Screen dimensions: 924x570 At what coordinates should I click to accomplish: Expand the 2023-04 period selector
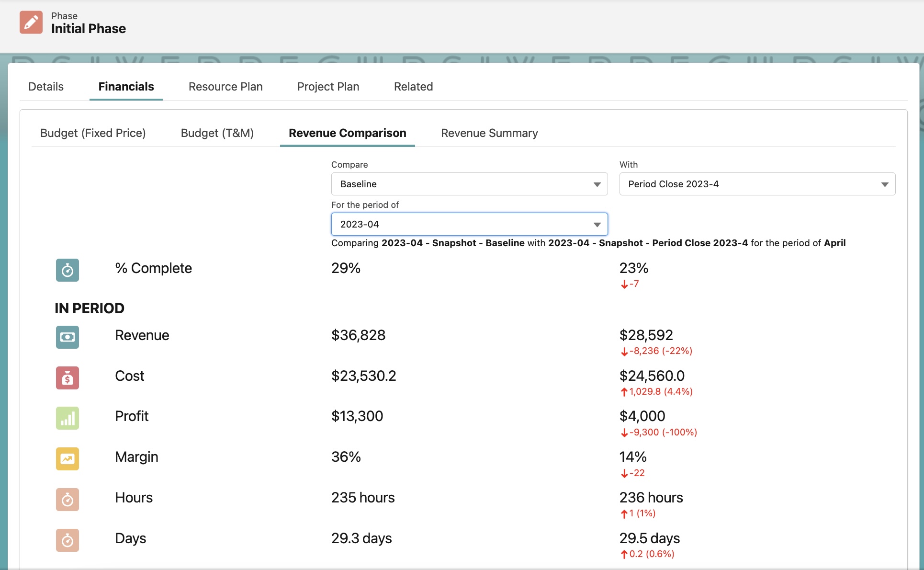click(469, 224)
